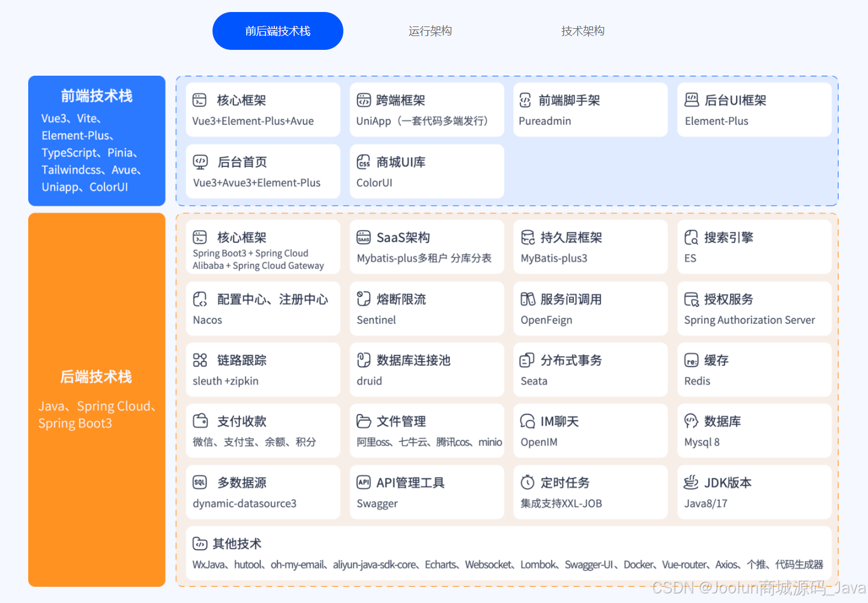Select the CSS icon on 商城UI库 card
868x603 pixels.
click(363, 162)
